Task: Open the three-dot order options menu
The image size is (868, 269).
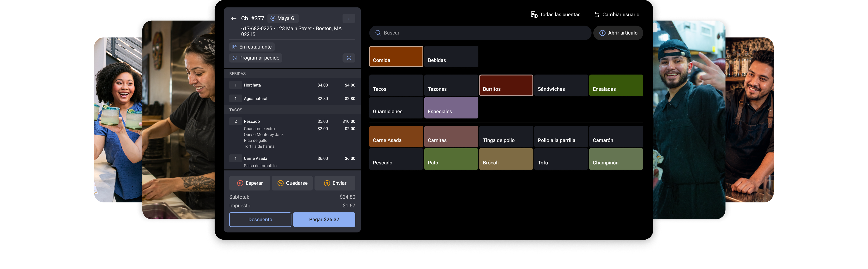Action: coord(349,18)
